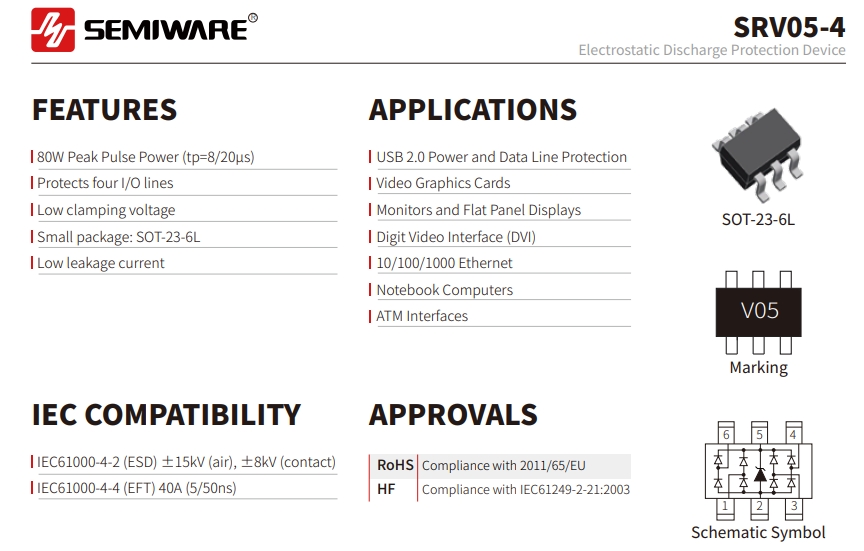Screen dimensions: 864x551
Task: Select '10/100/1000 Ethernet' application
Action: tap(444, 263)
